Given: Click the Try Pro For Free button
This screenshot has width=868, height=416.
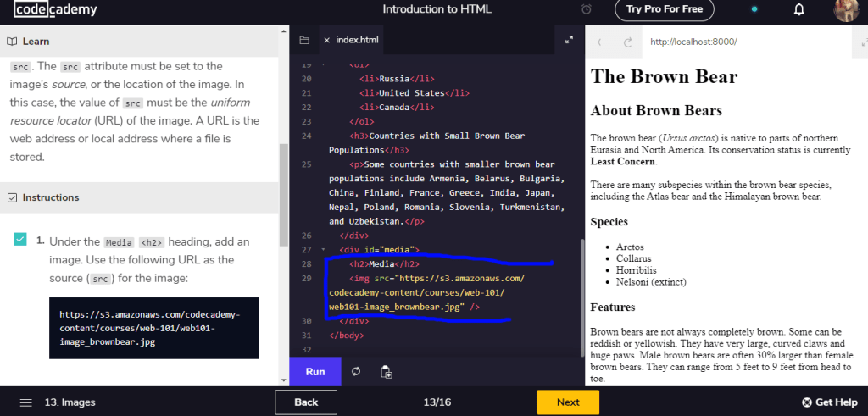Looking at the screenshot, I should (664, 10).
